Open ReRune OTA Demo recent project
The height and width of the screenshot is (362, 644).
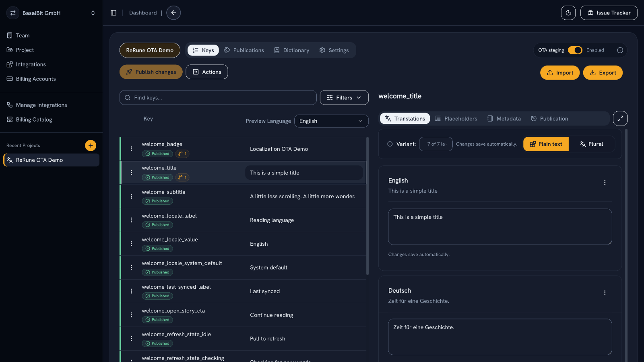[x=51, y=160]
